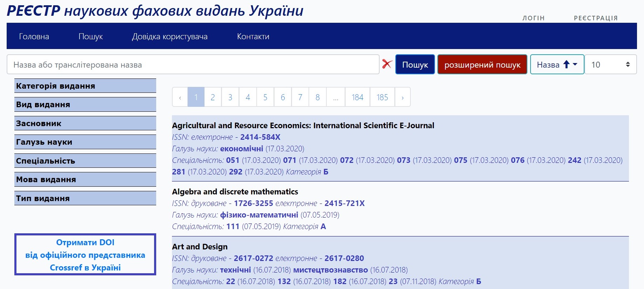Jump to last page 185
Viewport: 644px width, 289px height.
[x=382, y=97]
